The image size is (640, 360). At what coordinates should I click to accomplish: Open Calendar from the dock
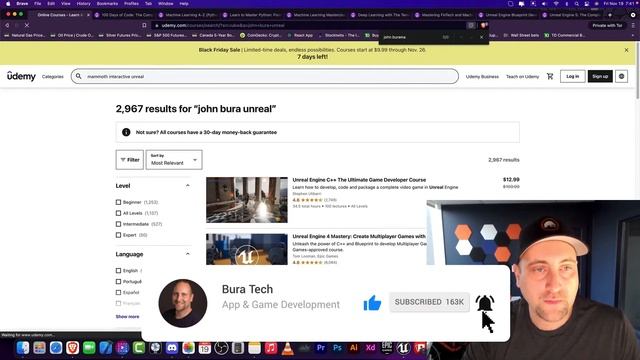tap(204, 348)
